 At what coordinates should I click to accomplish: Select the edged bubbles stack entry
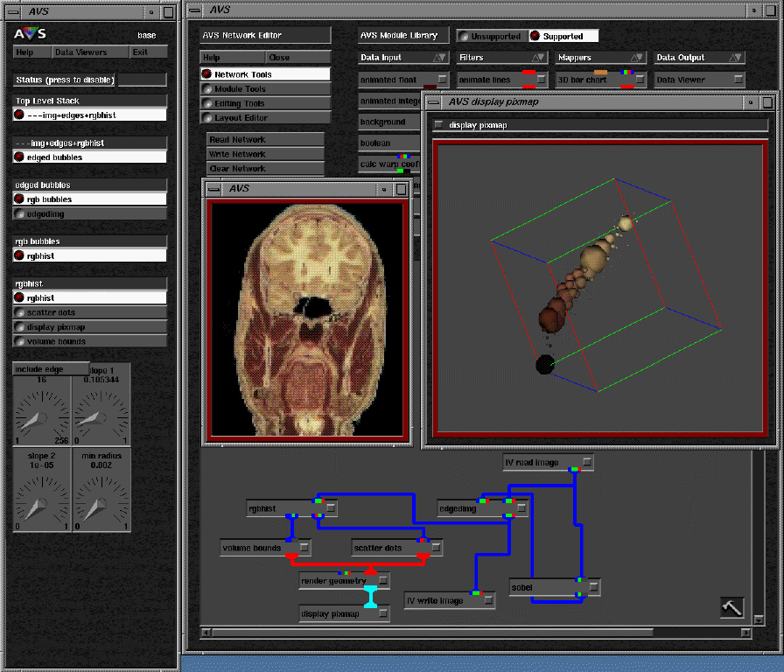tap(89, 157)
